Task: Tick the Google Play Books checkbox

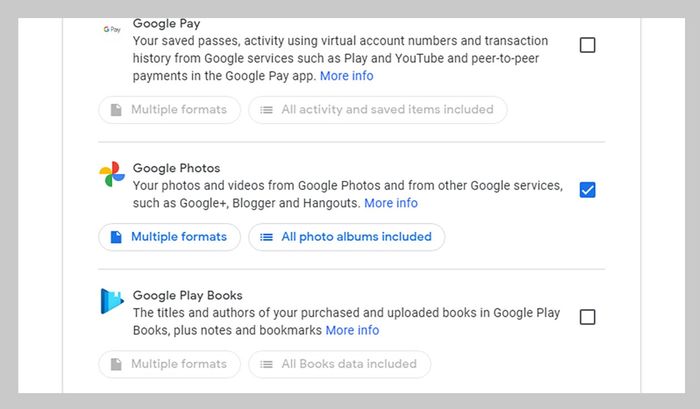Action: click(588, 317)
